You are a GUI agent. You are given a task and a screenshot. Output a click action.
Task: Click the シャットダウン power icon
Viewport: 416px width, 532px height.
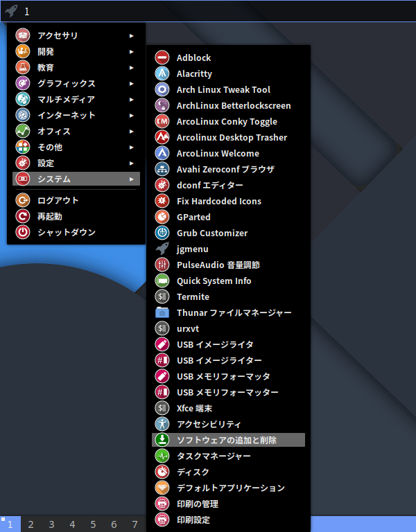[23, 233]
